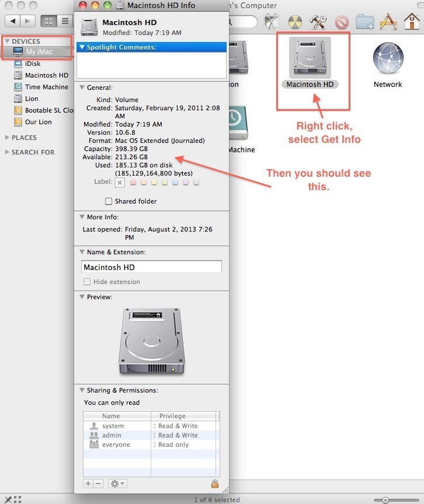The width and height of the screenshot is (424, 504).
Task: Choose the purple label color
Action: [186, 183]
